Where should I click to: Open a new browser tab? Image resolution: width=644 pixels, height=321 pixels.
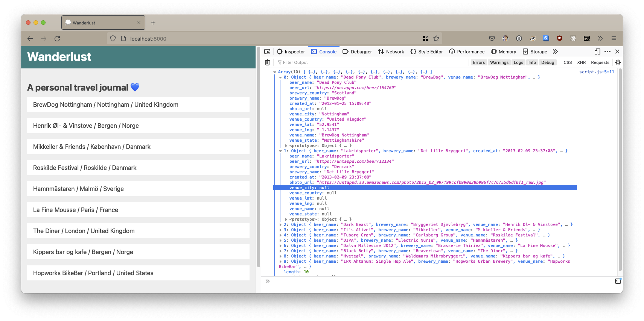click(153, 23)
